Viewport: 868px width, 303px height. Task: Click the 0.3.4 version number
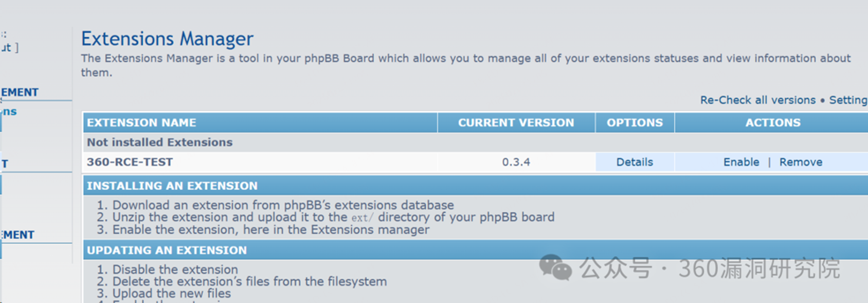coord(516,162)
